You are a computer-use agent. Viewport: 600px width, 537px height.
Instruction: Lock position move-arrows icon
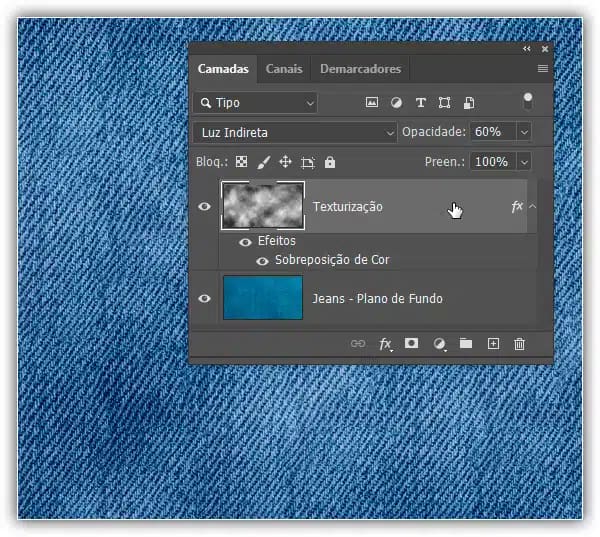pyautogui.click(x=285, y=162)
